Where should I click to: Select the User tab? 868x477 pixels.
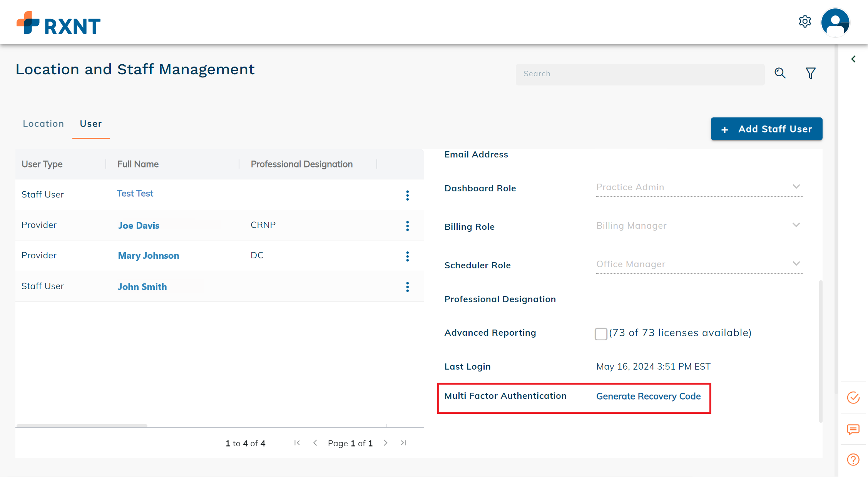[91, 124]
